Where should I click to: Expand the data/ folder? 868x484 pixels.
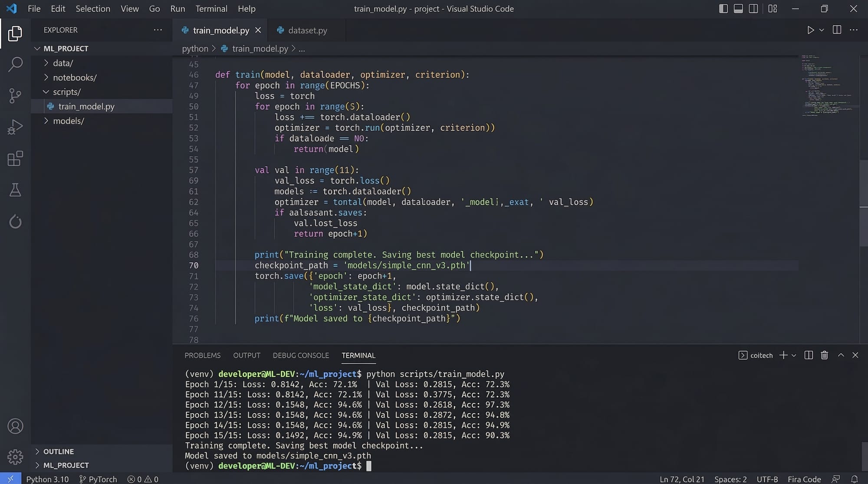coord(63,63)
